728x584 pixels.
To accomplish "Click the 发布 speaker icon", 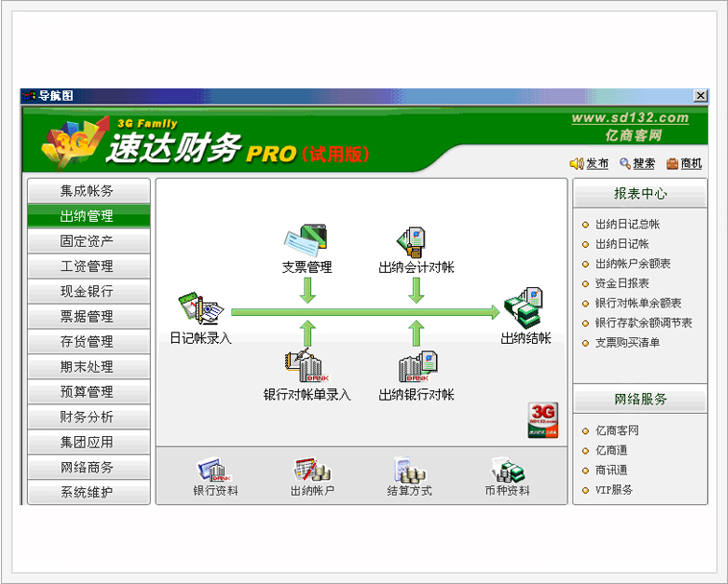I will click(576, 163).
